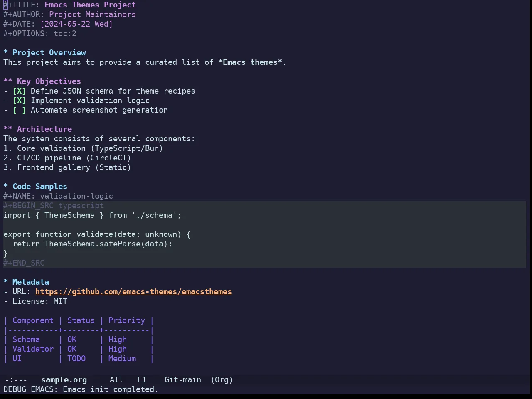Image resolution: width=532 pixels, height=399 pixels.
Task: Click the '#+TITLE' keyword at top
Action: coord(22,5)
